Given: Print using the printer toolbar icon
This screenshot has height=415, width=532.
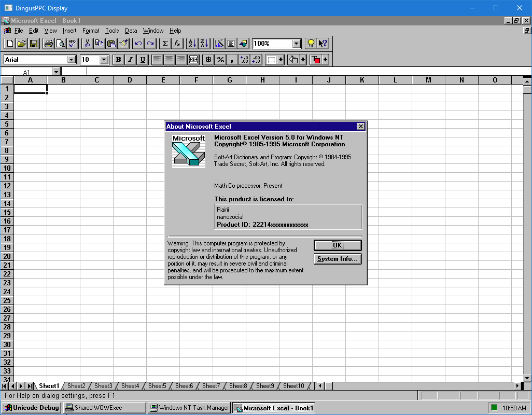Looking at the screenshot, I should pyautogui.click(x=49, y=44).
